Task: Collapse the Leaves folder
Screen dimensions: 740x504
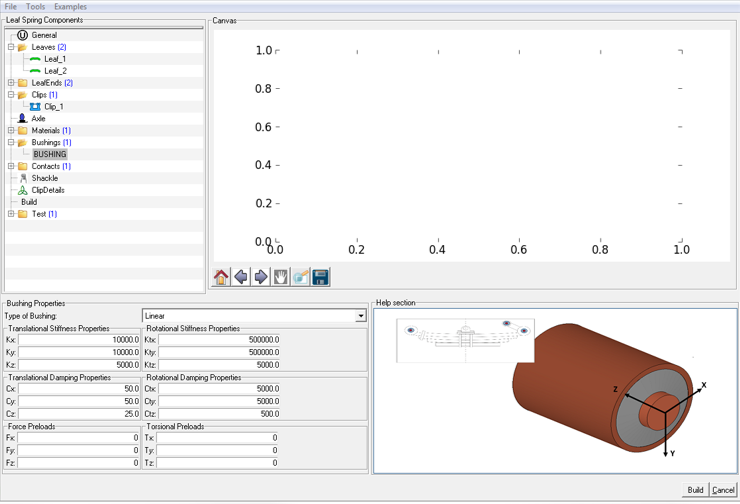Action: [11, 47]
